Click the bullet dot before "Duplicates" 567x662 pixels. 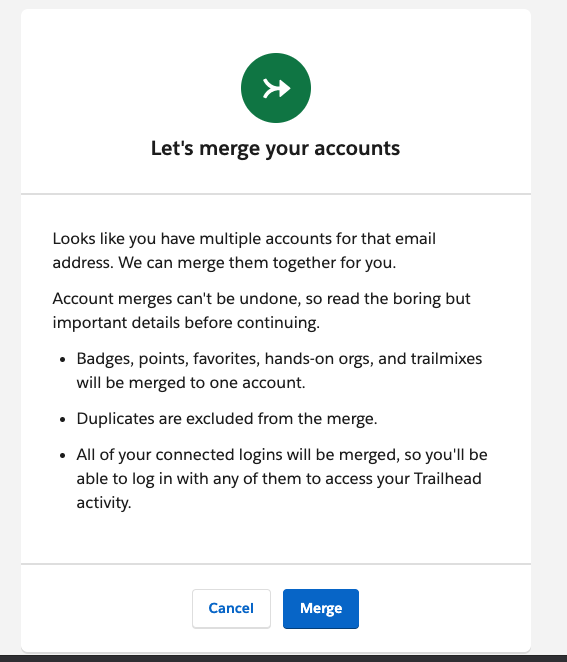[63, 419]
